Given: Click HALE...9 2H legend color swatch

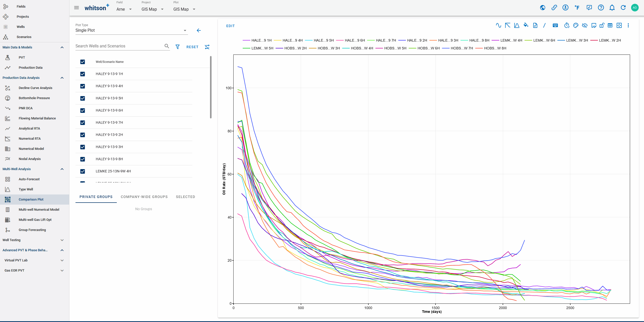Looking at the screenshot, I should [x=402, y=40].
